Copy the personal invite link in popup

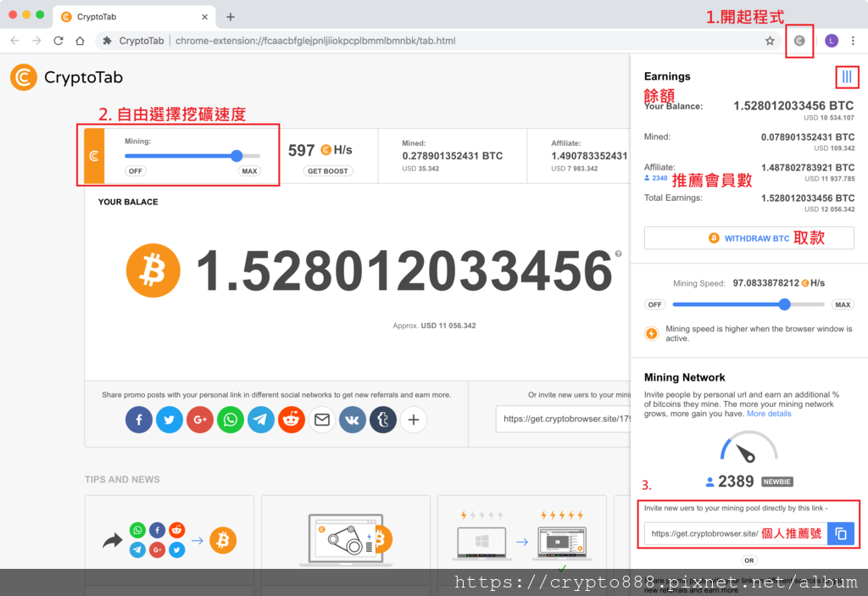pyautogui.click(x=841, y=533)
